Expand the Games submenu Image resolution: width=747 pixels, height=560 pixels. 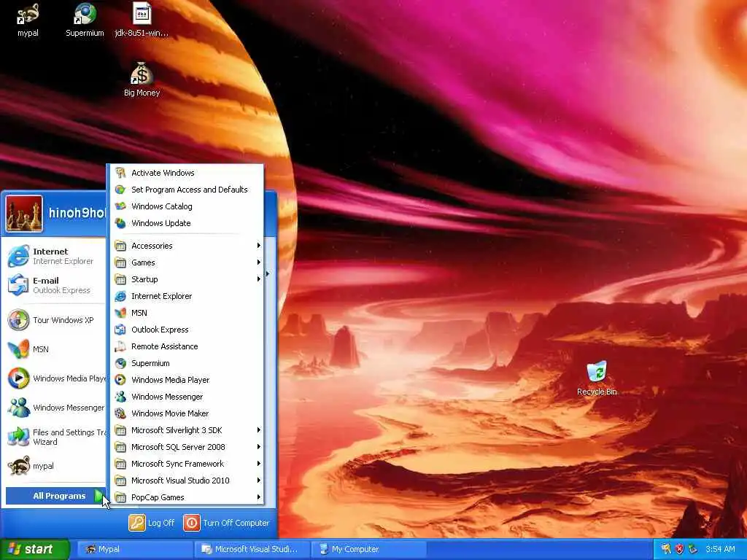187,262
